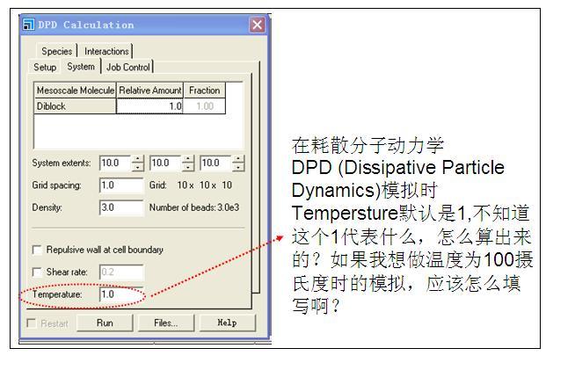Open the Job Control tab
The width and height of the screenshot is (575, 392).
click(128, 67)
